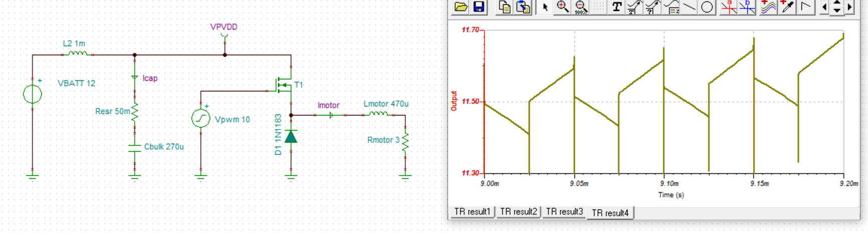Image resolution: width=868 pixels, height=235 pixels.
Task: Save the diagram with floppy disk icon
Action: pyautogui.click(x=479, y=7)
